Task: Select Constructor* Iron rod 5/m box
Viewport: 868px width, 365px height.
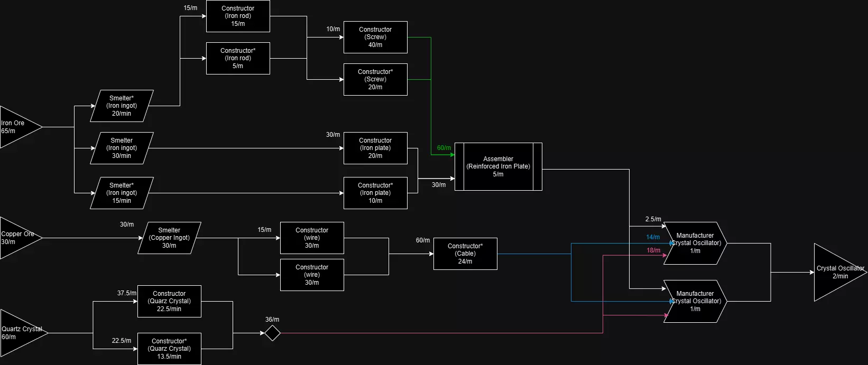Action: 238,58
